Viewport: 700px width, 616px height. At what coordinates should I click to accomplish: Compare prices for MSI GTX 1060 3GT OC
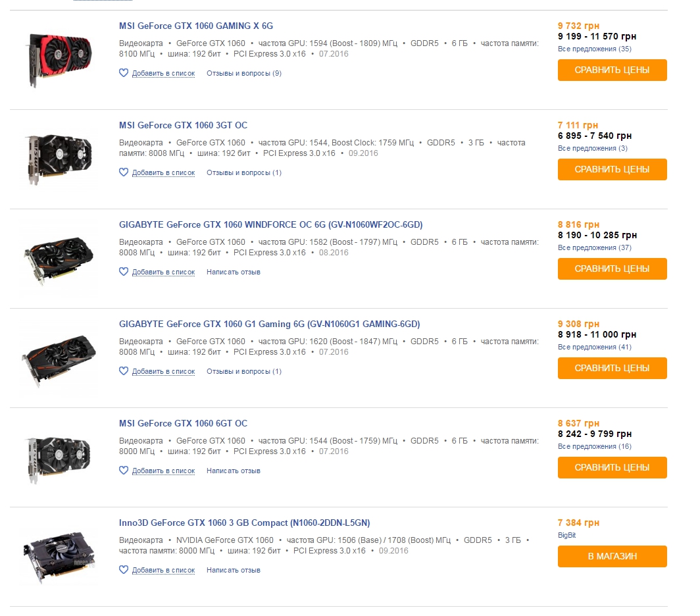(612, 169)
